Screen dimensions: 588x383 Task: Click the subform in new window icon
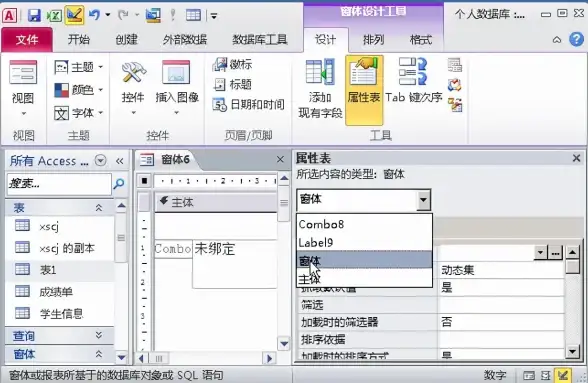(x=455, y=65)
